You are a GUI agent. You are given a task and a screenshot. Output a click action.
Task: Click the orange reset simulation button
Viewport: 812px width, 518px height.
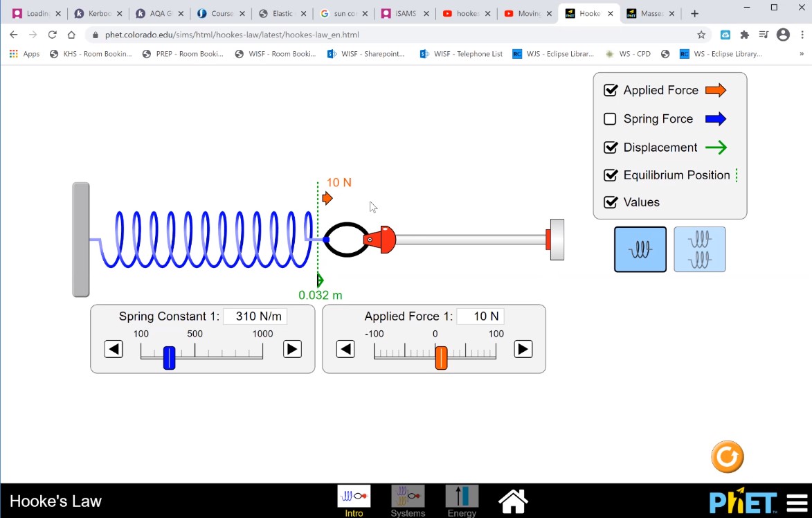click(x=727, y=457)
